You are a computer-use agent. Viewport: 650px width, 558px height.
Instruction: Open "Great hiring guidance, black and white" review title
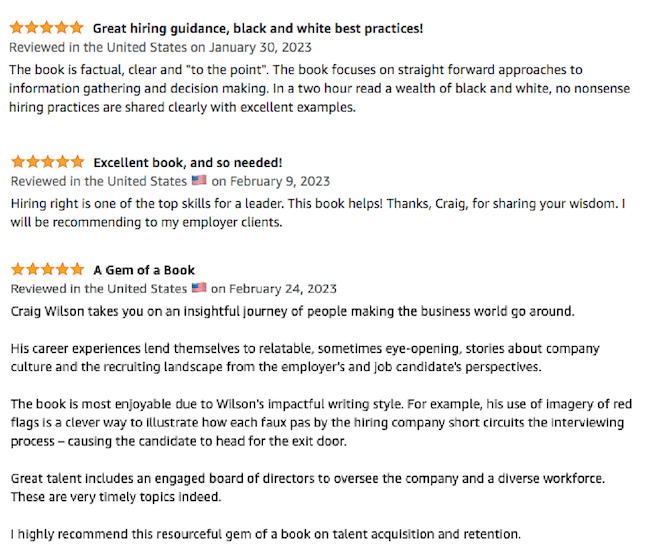pos(257,28)
